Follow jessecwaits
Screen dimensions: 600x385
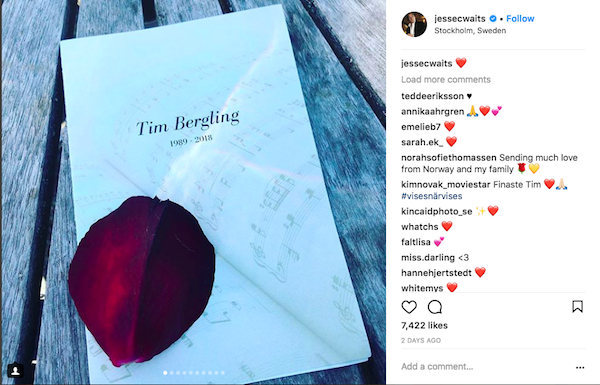pos(520,18)
